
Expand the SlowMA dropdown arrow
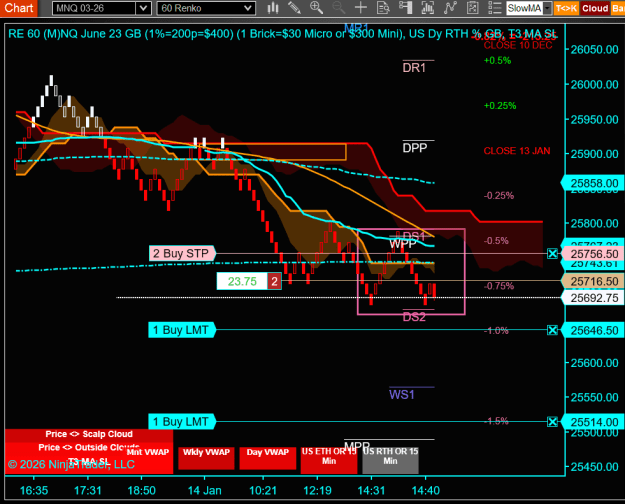[x=547, y=8]
